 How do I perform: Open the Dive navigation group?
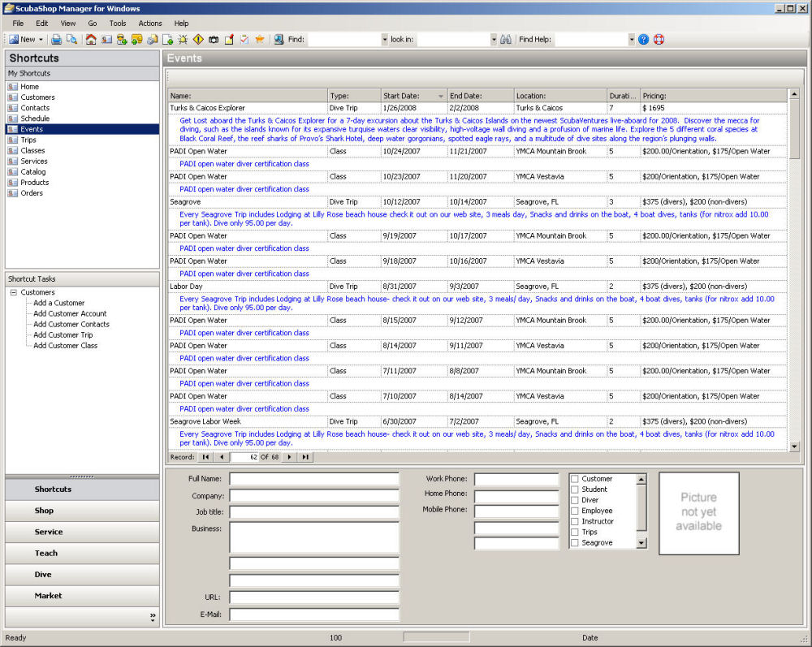click(x=82, y=575)
